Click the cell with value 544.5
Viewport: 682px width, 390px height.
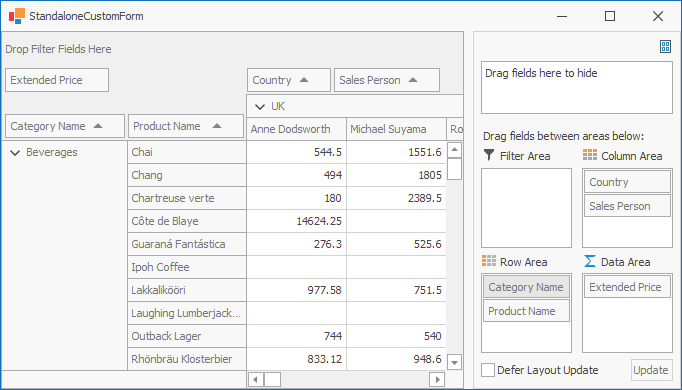[x=297, y=152]
